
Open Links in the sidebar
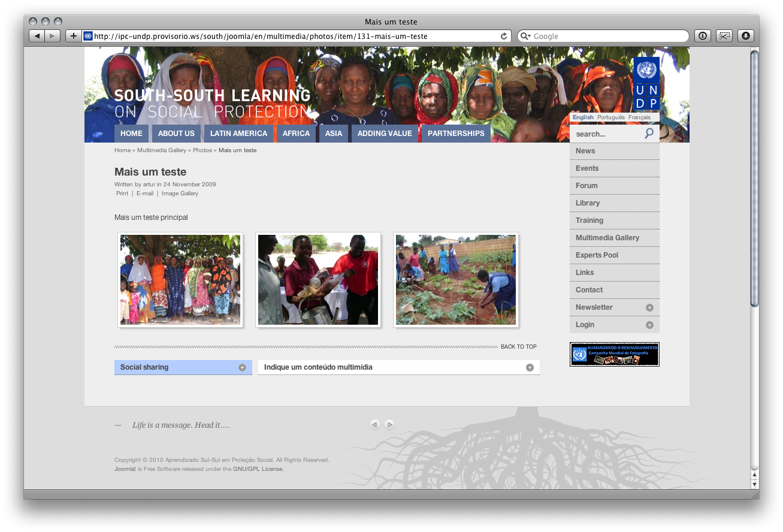[x=615, y=273]
